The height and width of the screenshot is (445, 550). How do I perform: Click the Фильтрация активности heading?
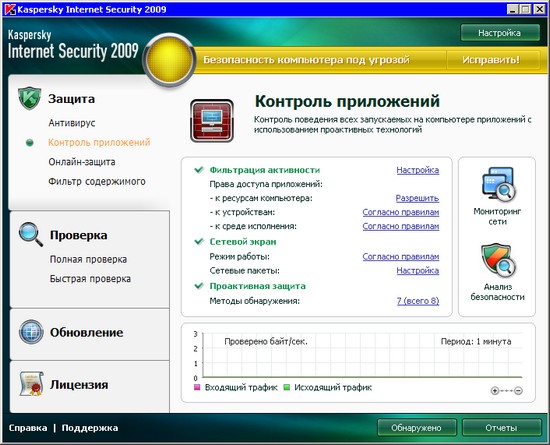[x=265, y=170]
